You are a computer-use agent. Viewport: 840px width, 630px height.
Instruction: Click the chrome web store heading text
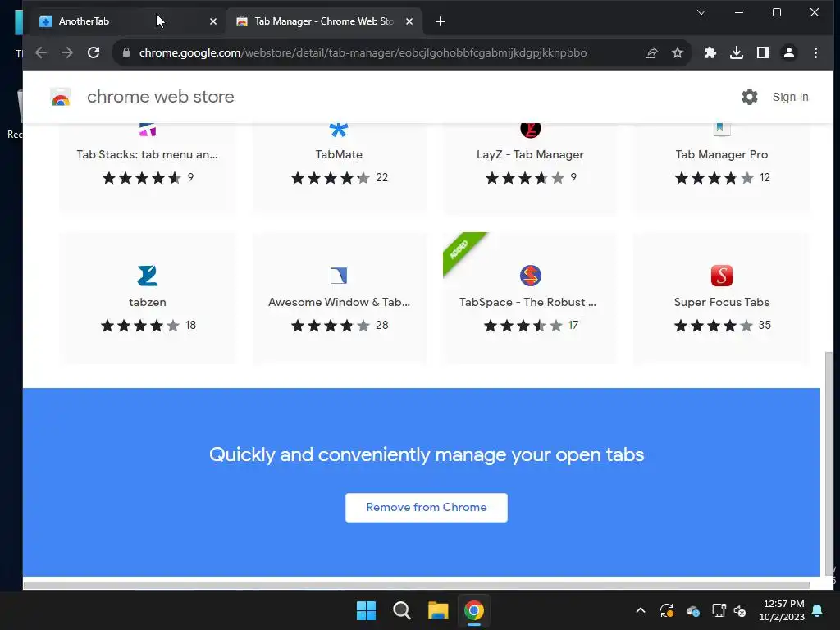(x=161, y=97)
